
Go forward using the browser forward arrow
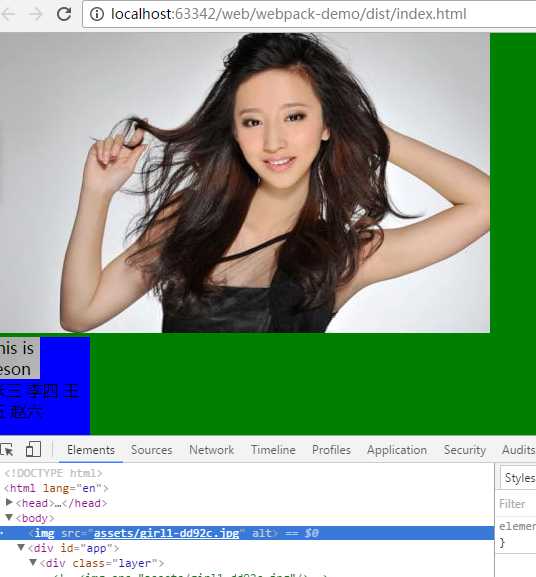click(36, 14)
